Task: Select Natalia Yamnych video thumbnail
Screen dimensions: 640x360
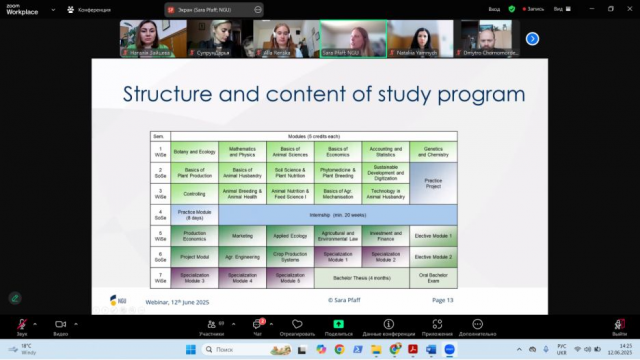Action: [420, 39]
